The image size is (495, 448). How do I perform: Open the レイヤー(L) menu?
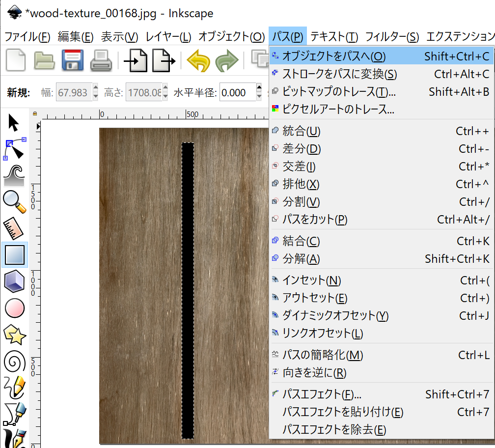coord(168,37)
